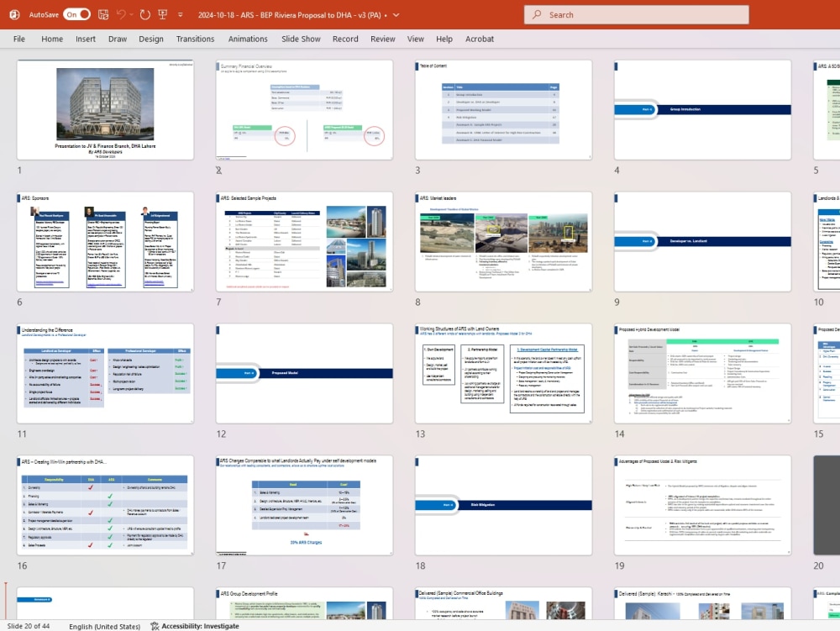Select slide 1 building cover thumbnail
The height and width of the screenshot is (631, 840).
(105, 110)
